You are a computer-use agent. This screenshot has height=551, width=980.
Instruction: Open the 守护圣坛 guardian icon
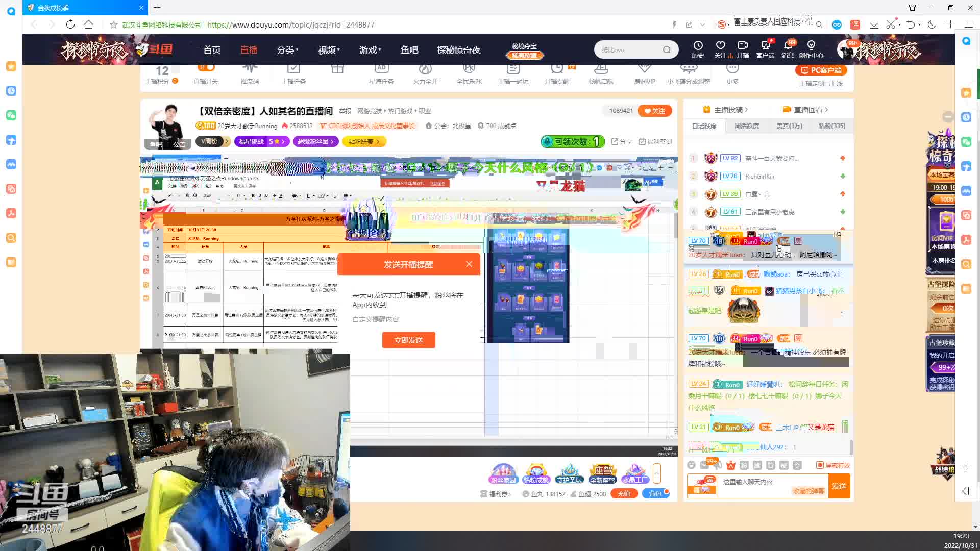point(569,473)
